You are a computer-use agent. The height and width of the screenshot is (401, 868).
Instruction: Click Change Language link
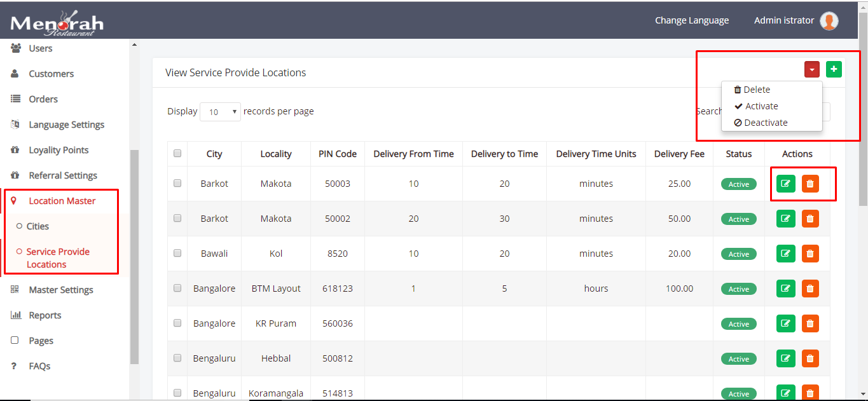(x=692, y=20)
